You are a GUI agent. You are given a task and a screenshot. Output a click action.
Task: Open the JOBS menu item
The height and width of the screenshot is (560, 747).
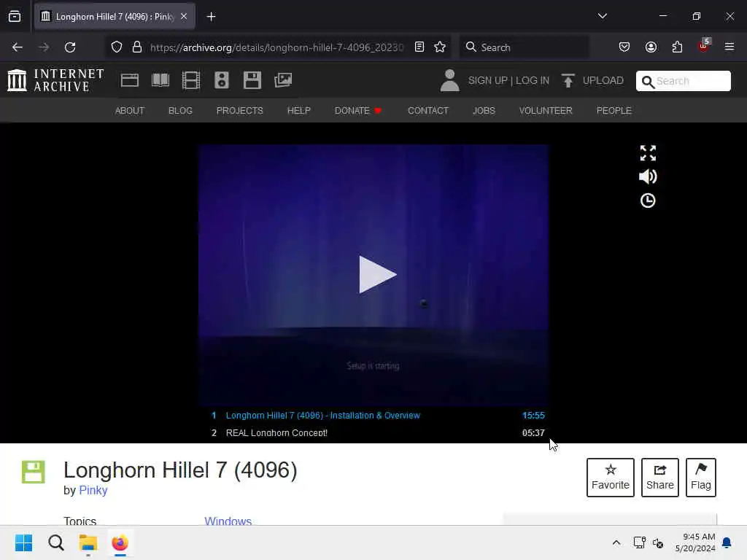pos(484,111)
